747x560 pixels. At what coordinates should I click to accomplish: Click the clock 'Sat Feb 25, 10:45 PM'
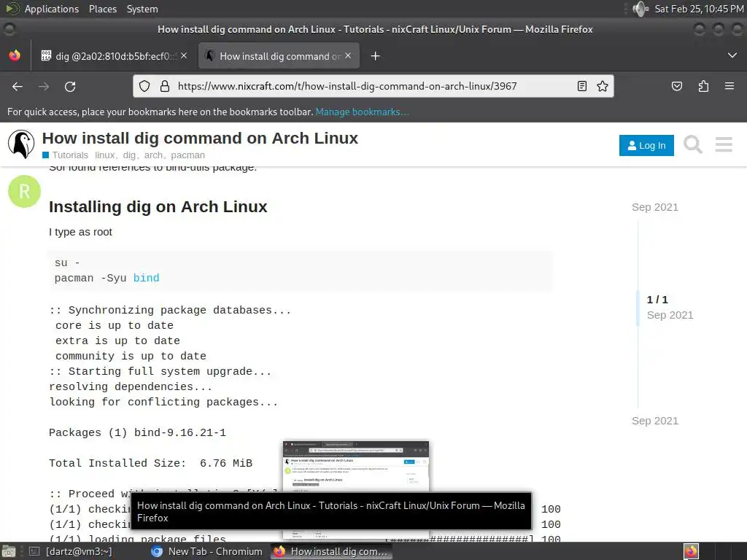coord(699,9)
